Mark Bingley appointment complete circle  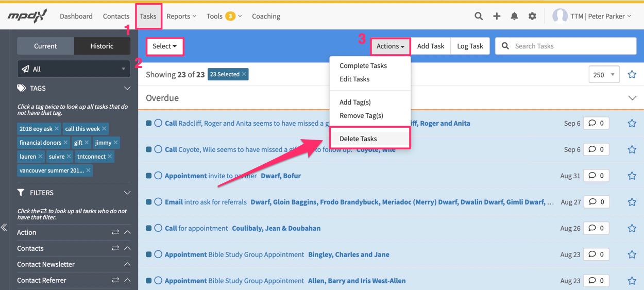(158, 254)
